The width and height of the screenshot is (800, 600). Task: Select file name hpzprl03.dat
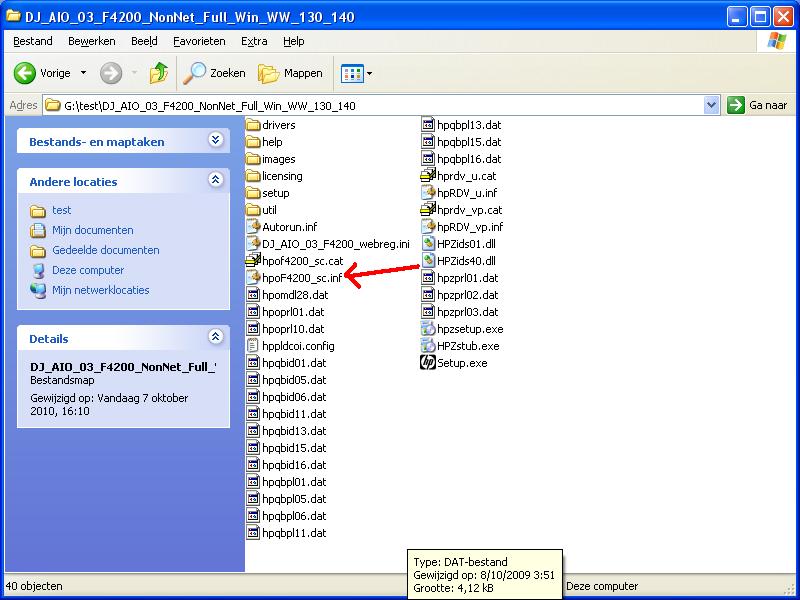[468, 312]
